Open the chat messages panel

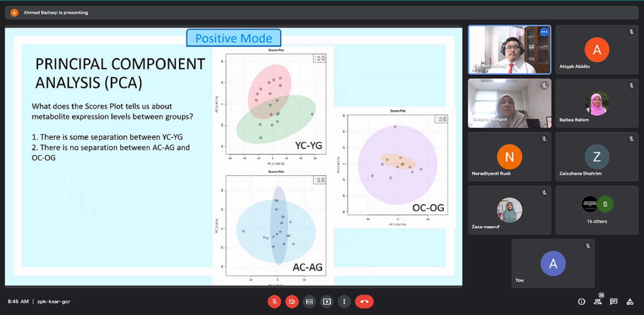613,302
